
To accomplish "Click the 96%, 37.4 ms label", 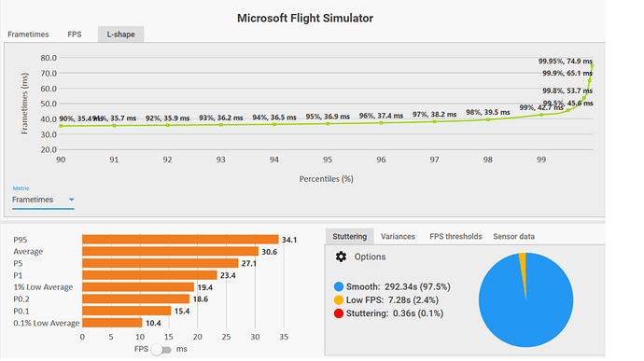I will point(381,116).
